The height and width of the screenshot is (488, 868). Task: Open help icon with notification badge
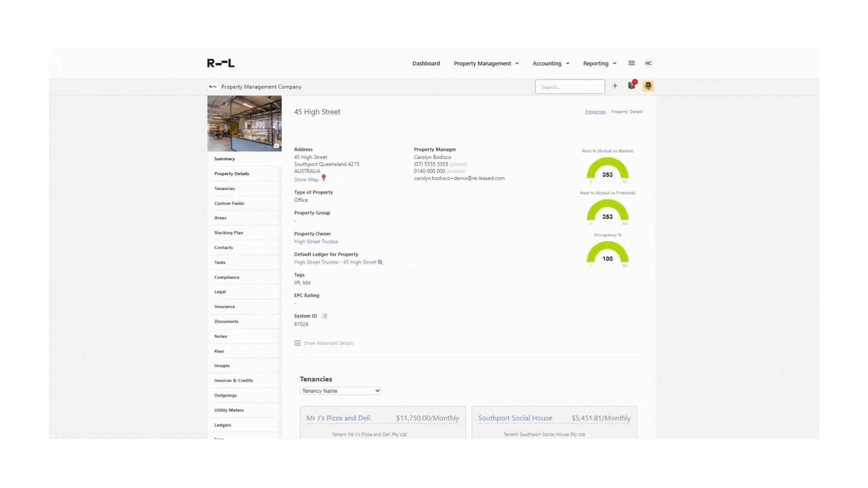coord(632,86)
